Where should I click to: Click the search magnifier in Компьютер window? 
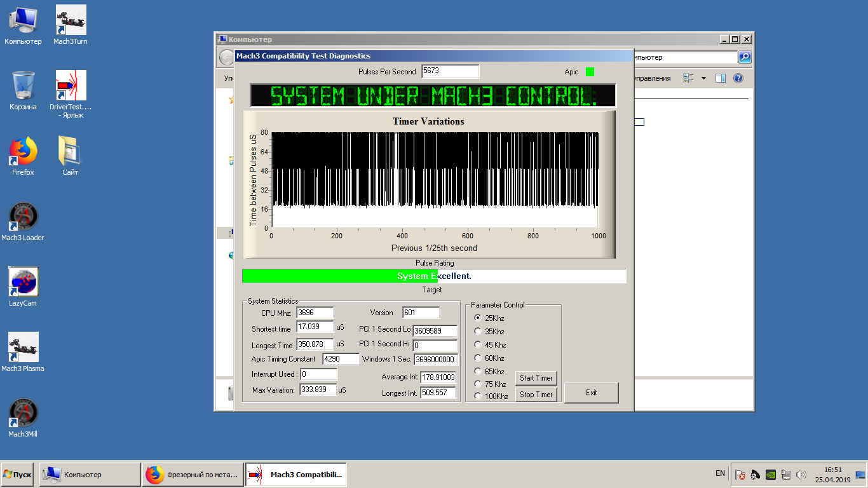[745, 57]
